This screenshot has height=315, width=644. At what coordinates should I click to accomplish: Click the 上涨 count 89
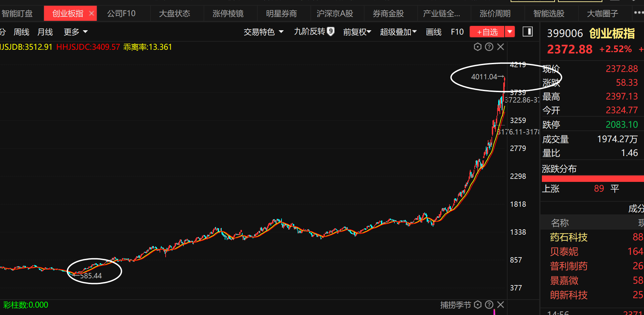click(x=599, y=189)
